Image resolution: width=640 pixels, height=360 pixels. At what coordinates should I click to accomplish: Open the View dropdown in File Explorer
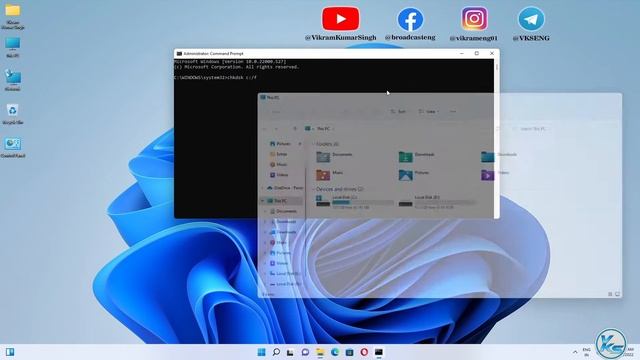[x=429, y=111]
